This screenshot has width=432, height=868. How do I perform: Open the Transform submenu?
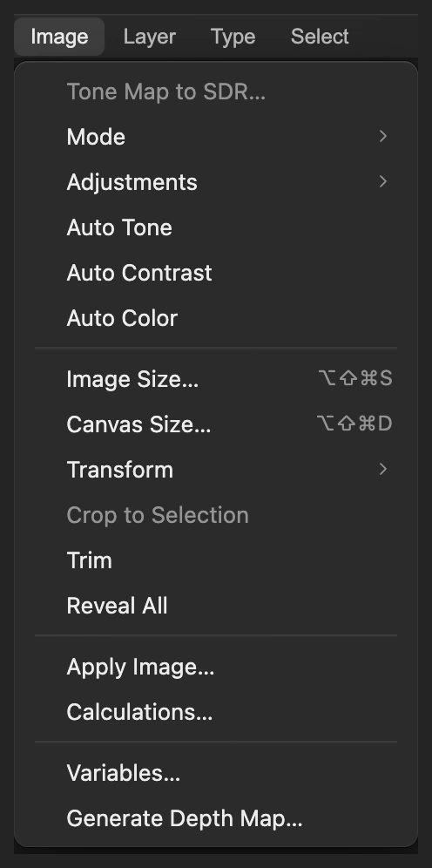[216, 470]
